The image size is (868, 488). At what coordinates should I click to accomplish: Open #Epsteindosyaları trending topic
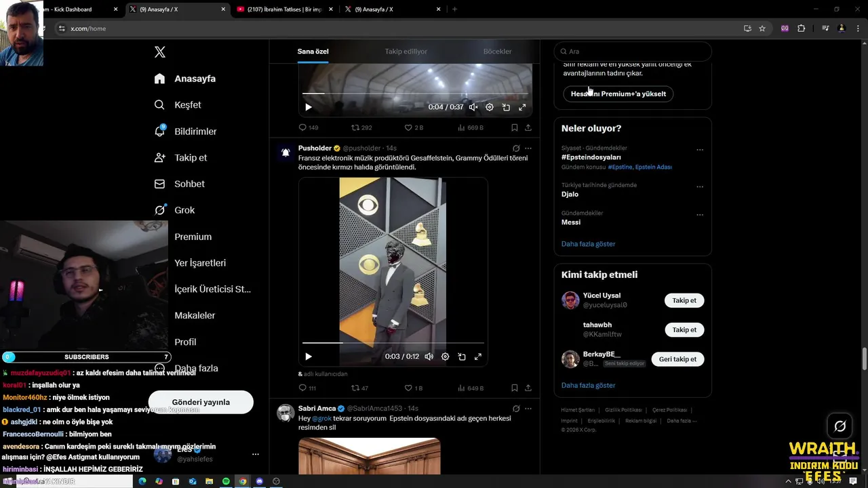click(591, 157)
